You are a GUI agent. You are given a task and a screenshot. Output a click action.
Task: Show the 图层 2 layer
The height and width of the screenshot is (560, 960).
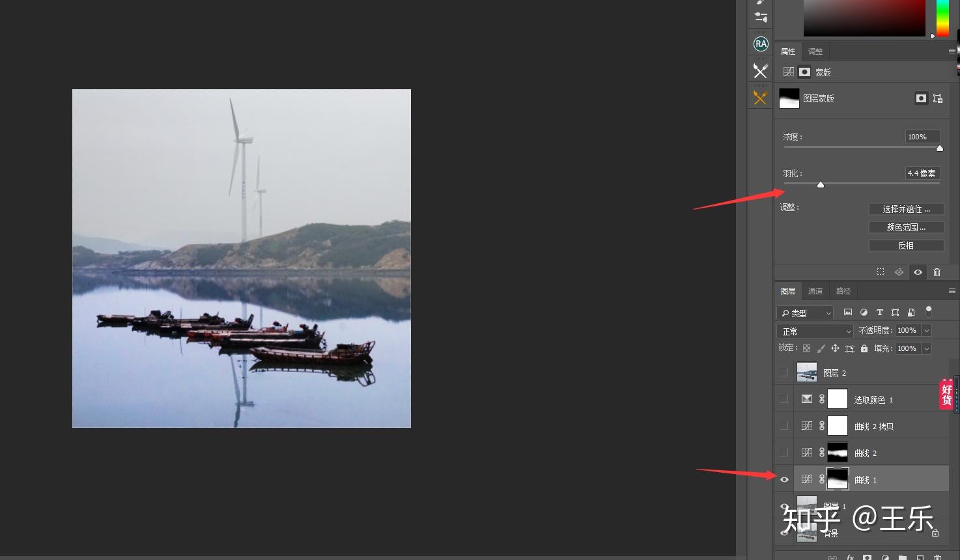coord(784,372)
